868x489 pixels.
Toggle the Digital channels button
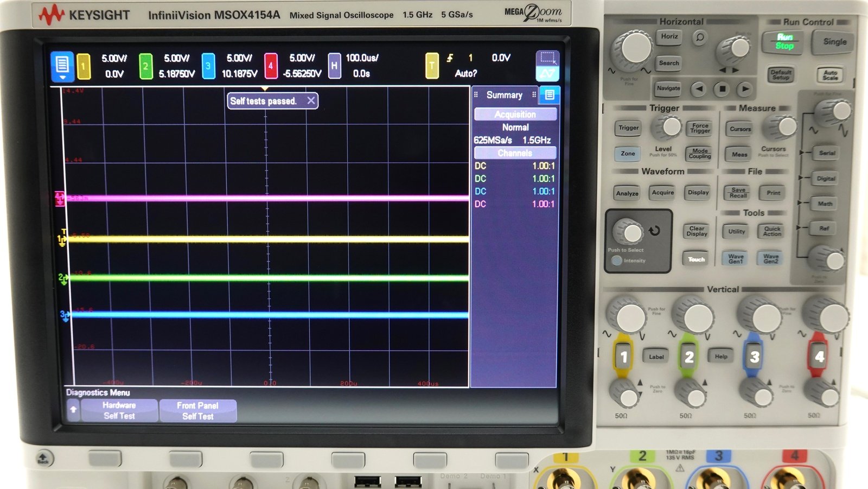coord(826,179)
